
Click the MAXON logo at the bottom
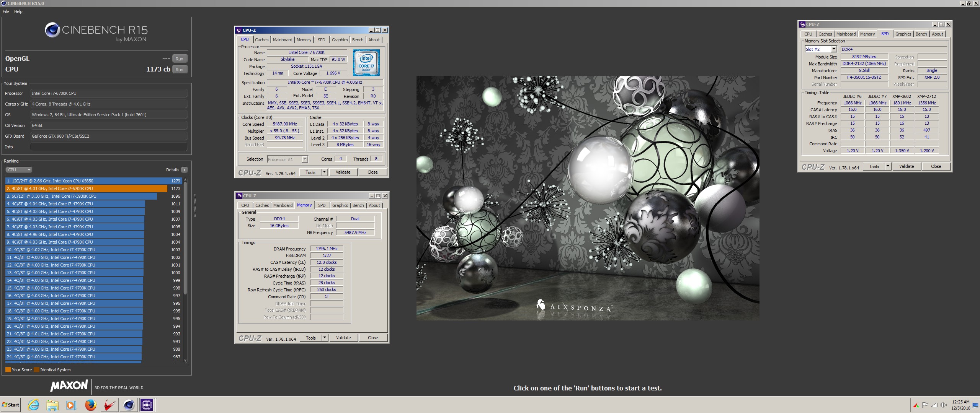tap(69, 385)
